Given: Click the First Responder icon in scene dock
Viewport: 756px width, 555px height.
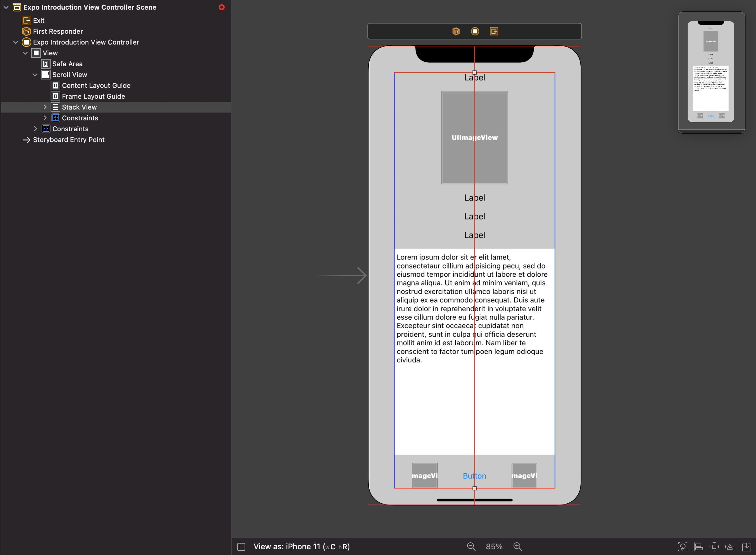Looking at the screenshot, I should [456, 31].
